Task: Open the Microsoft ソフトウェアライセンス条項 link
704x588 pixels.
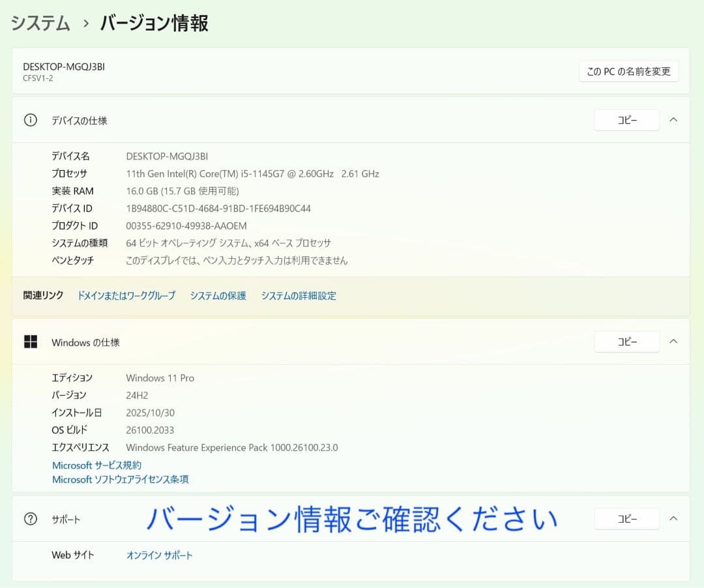Action: (x=120, y=479)
